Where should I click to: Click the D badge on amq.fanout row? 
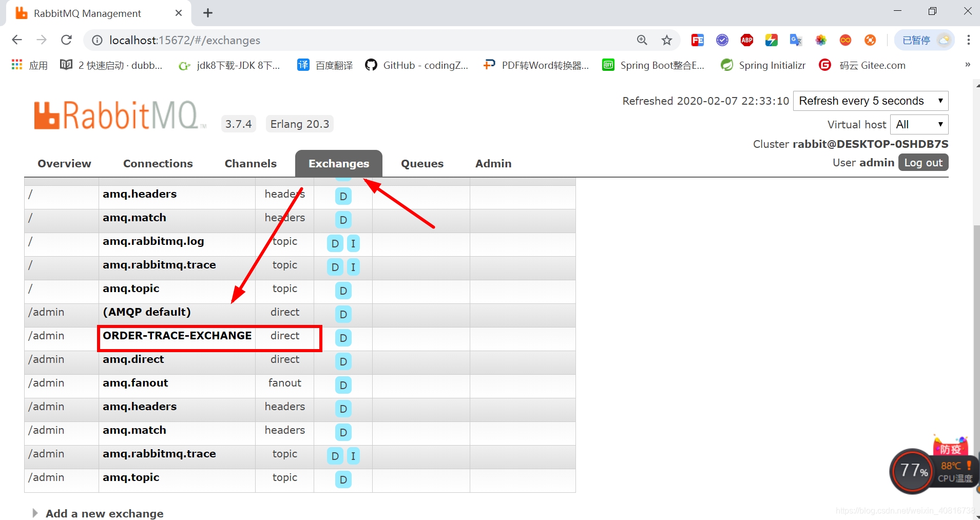[x=343, y=385]
